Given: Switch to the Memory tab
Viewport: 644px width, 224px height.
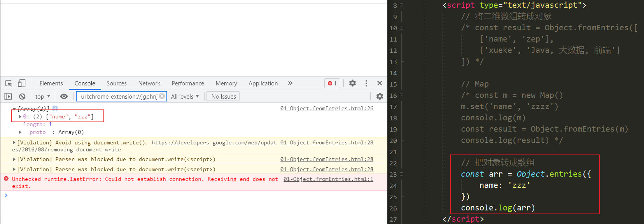Looking at the screenshot, I should pos(226,83).
